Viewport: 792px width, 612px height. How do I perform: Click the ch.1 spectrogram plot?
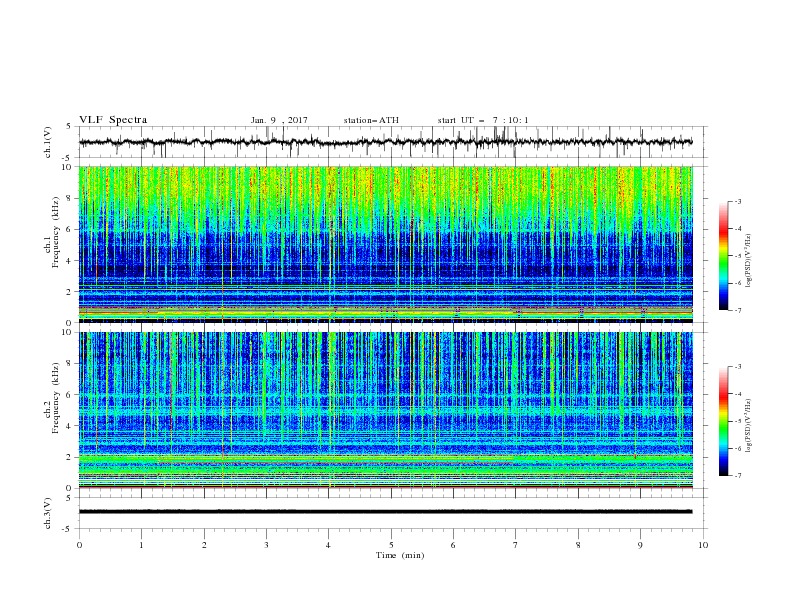click(386, 244)
